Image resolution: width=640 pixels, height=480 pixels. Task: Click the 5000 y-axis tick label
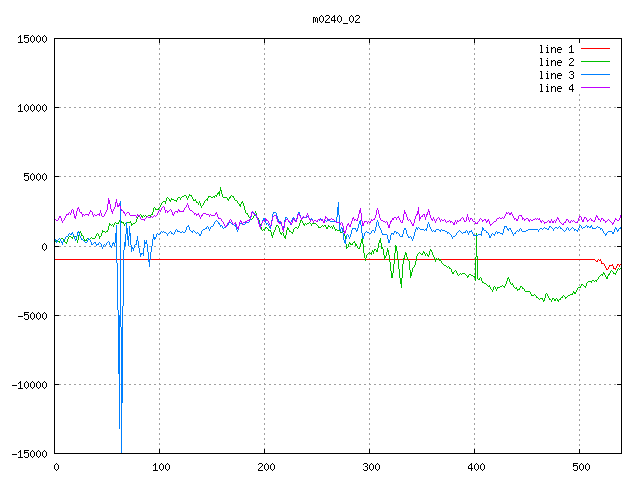33,177
